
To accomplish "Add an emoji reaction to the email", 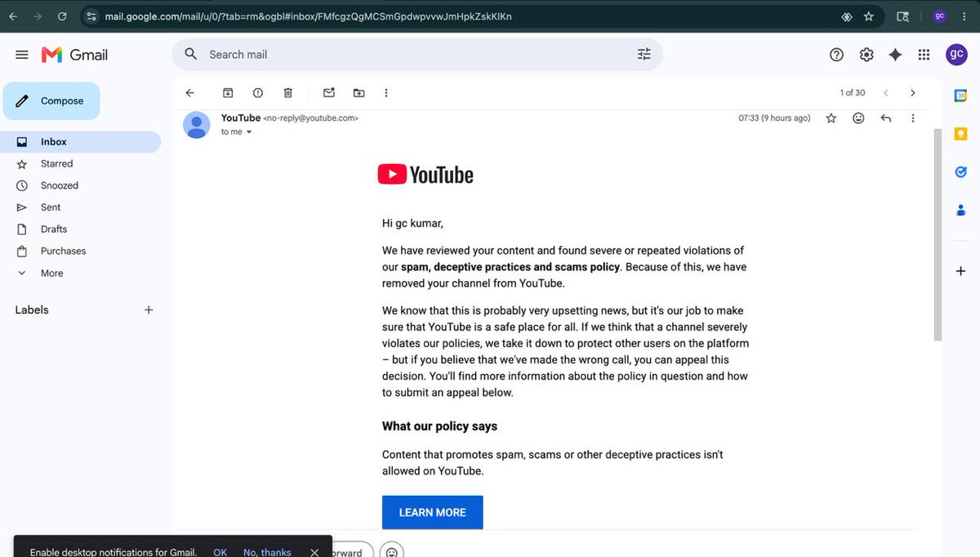I will click(858, 118).
